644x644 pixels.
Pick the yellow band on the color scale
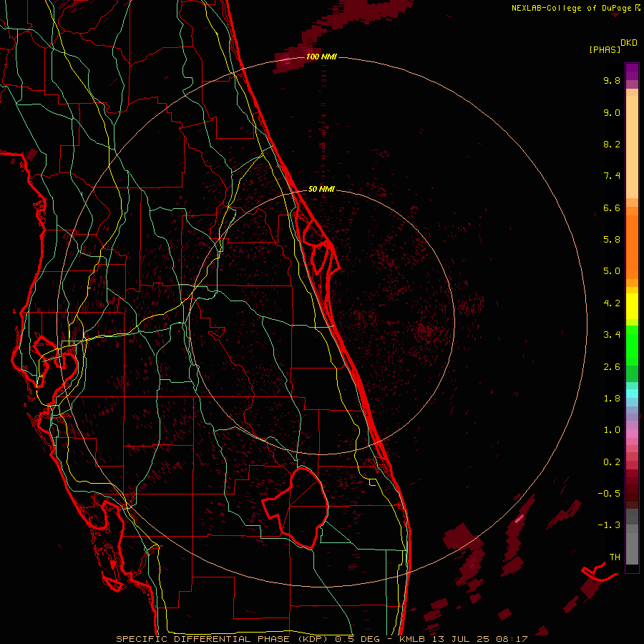[x=632, y=306]
